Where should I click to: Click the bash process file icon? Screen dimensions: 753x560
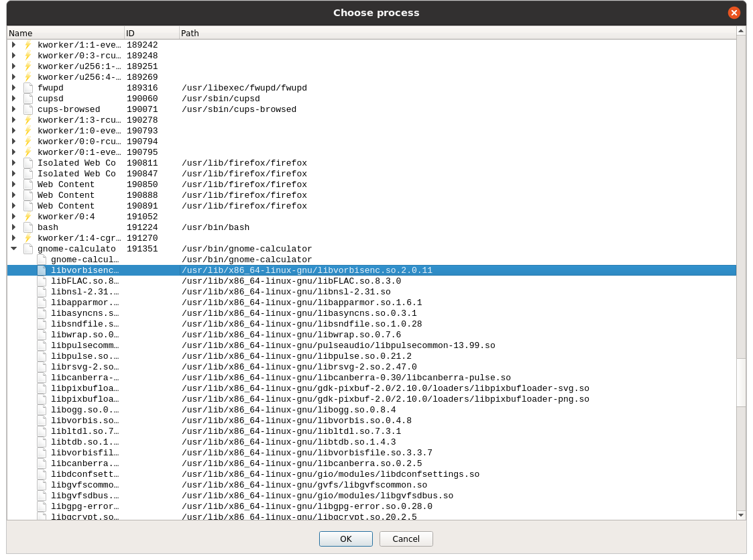(x=28, y=227)
